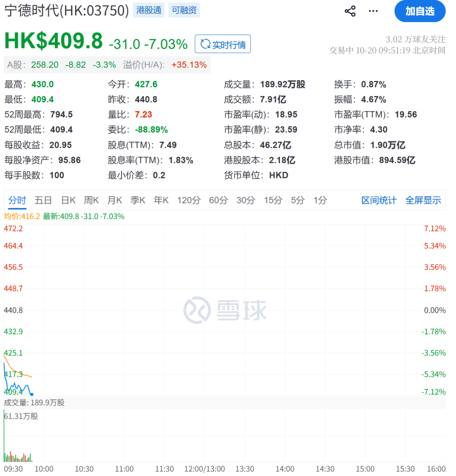Select the 季K tab
Screen dimensions: 456x476
[x=138, y=200]
